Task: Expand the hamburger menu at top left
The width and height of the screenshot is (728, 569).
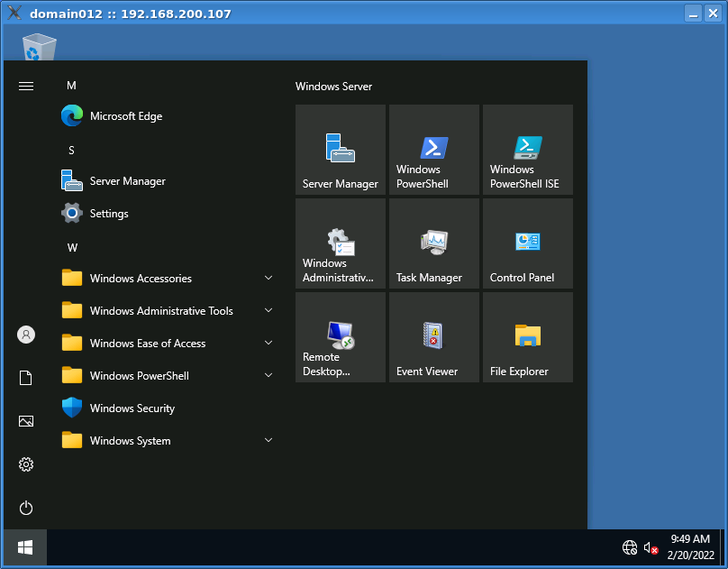Action: click(x=26, y=86)
